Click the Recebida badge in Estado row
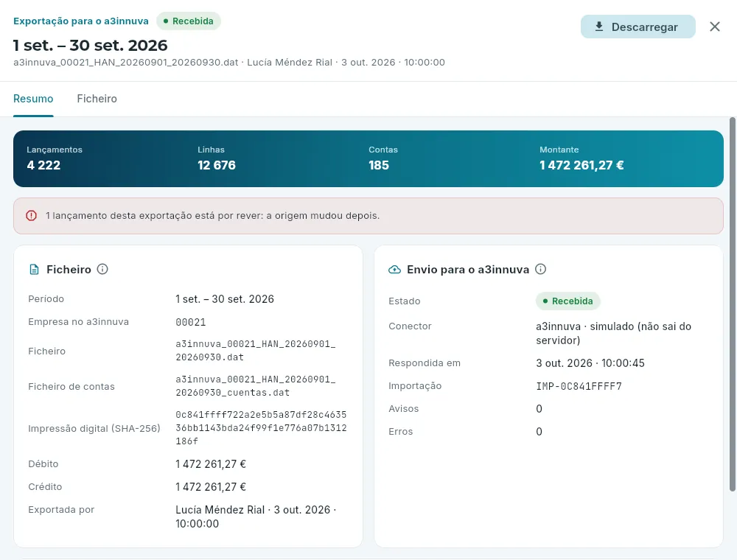Image resolution: width=737 pixels, height=560 pixels. [x=567, y=301]
